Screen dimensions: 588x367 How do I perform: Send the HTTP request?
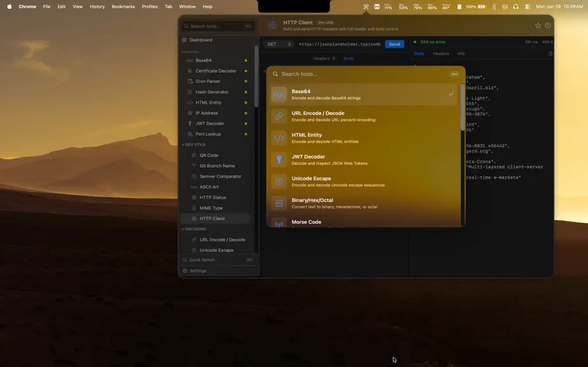point(394,44)
